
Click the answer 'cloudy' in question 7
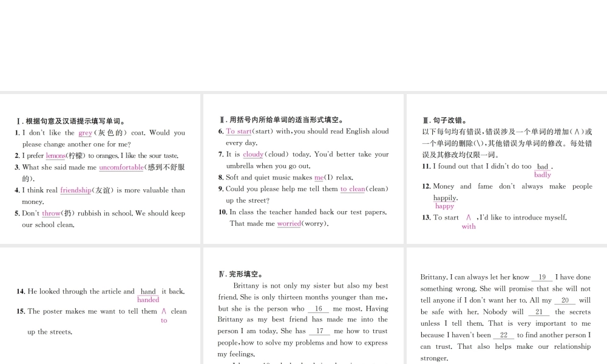point(253,154)
